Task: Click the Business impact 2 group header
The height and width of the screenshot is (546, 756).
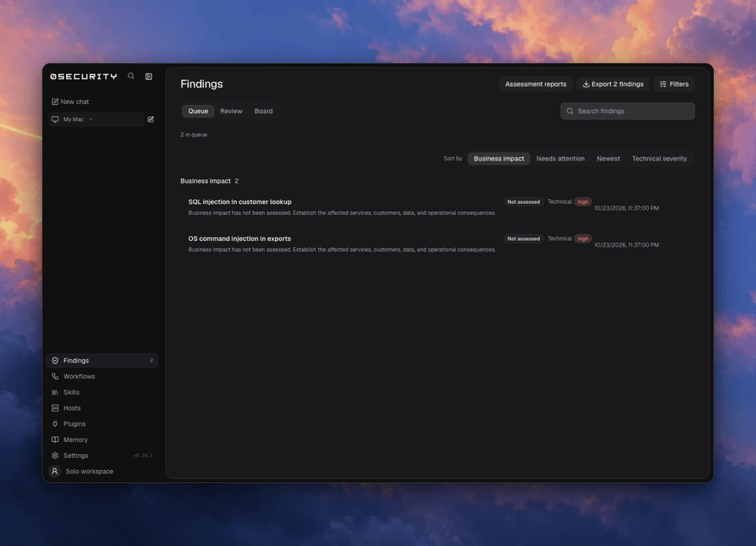Action: (209, 181)
